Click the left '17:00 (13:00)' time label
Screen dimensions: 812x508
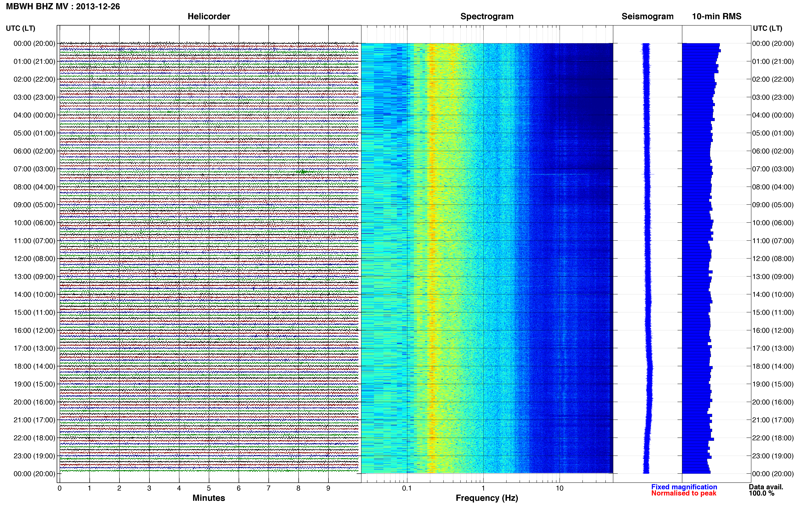[34, 348]
